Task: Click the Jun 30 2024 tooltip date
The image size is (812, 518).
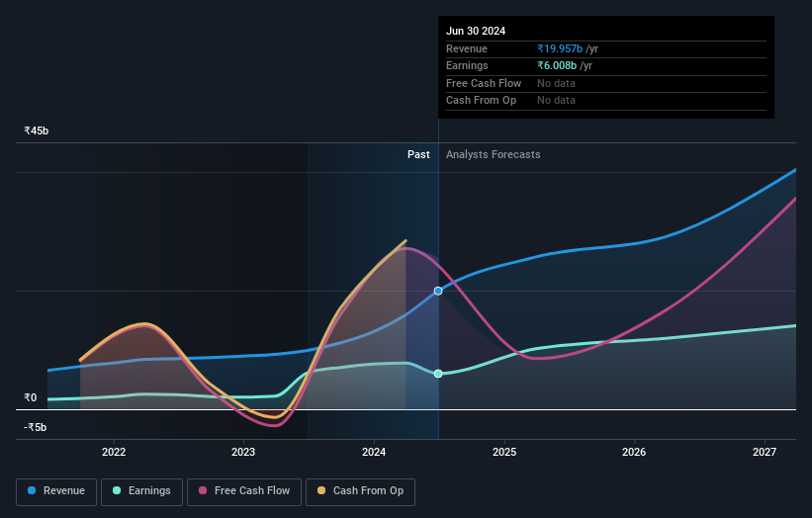Action: pyautogui.click(x=476, y=31)
